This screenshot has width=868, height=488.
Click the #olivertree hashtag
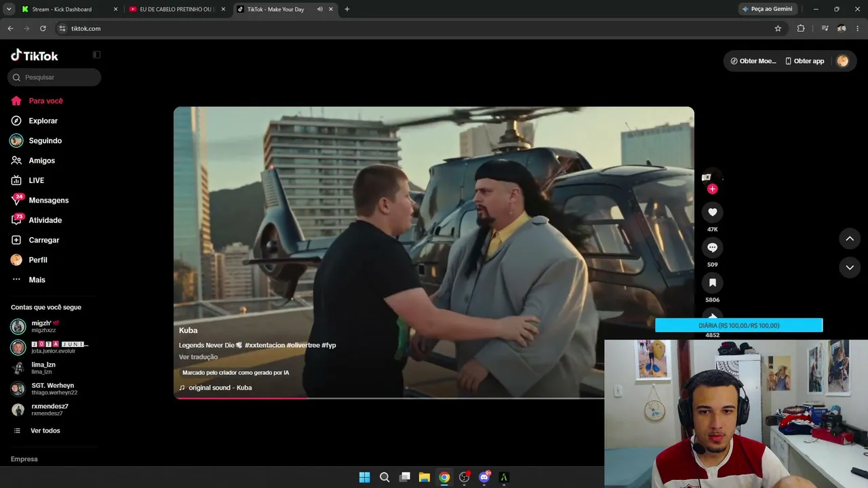(303, 346)
